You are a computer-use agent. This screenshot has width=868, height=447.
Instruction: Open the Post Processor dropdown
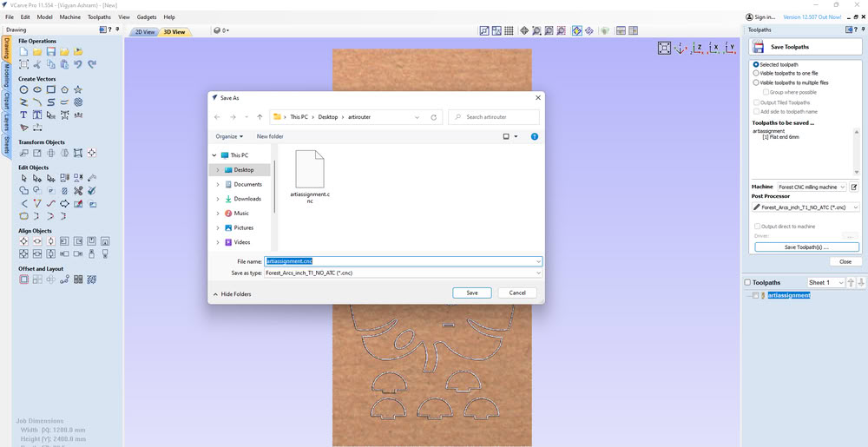tap(806, 207)
